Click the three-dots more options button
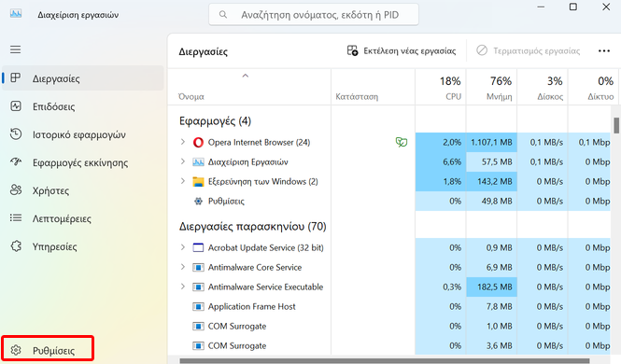Image resolution: width=621 pixels, height=364 pixels. pyautogui.click(x=604, y=50)
